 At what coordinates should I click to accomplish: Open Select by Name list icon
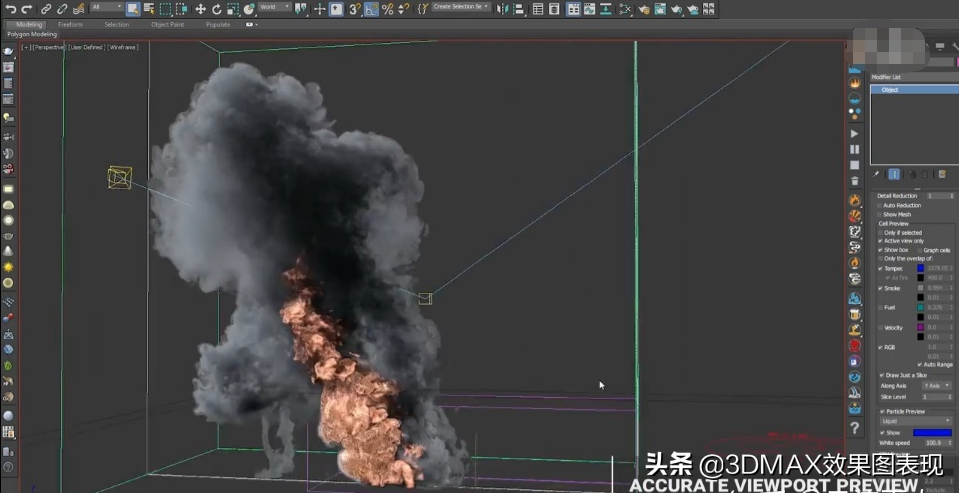(x=149, y=9)
